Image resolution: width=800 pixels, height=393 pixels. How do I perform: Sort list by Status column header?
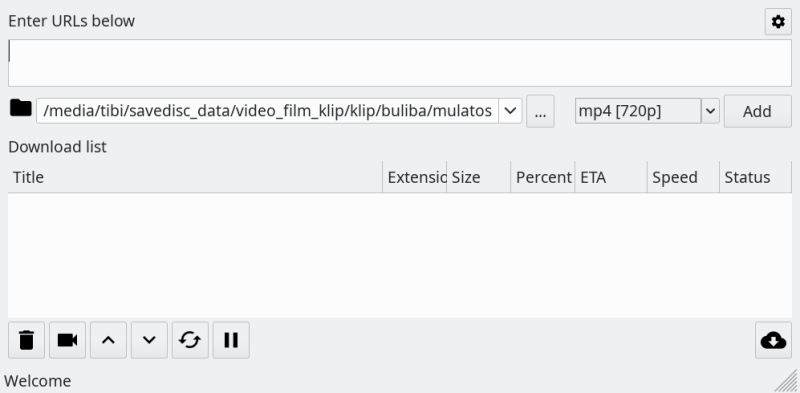pos(756,177)
